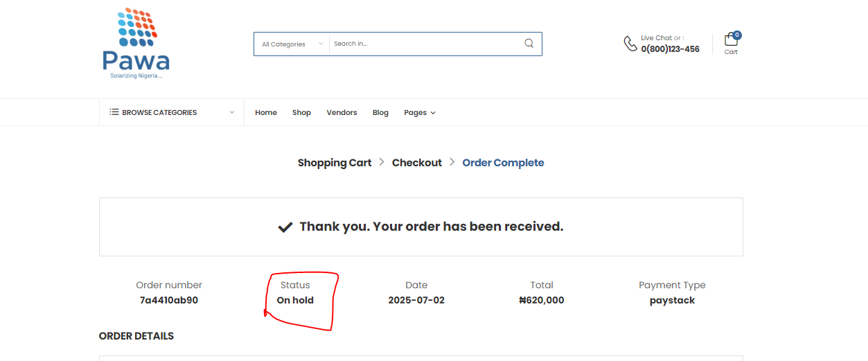The width and height of the screenshot is (868, 361).
Task: Open the shopping cart bag icon
Action: point(730,39)
